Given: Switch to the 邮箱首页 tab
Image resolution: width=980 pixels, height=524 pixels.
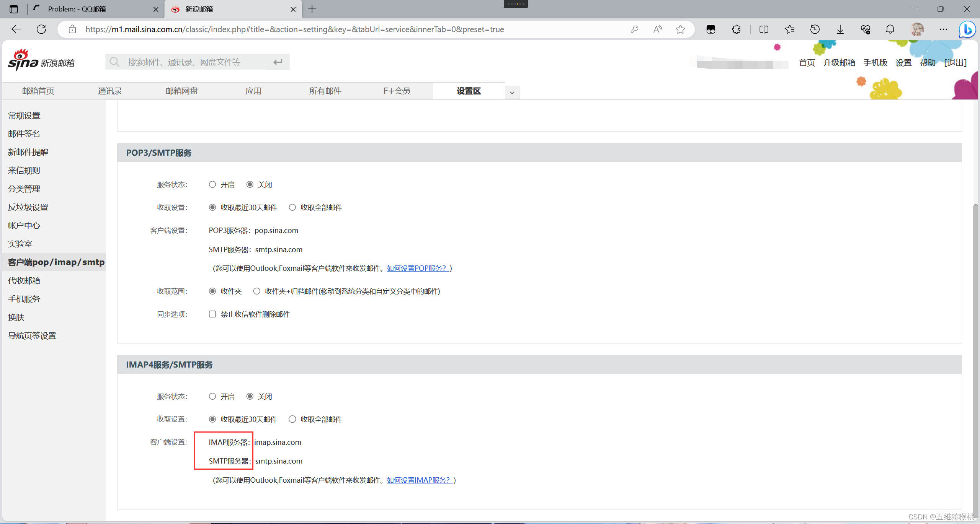Looking at the screenshot, I should pos(38,91).
